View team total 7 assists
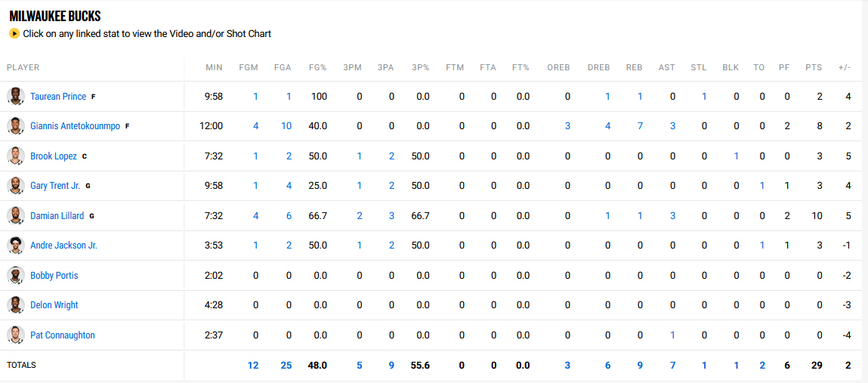 point(672,366)
